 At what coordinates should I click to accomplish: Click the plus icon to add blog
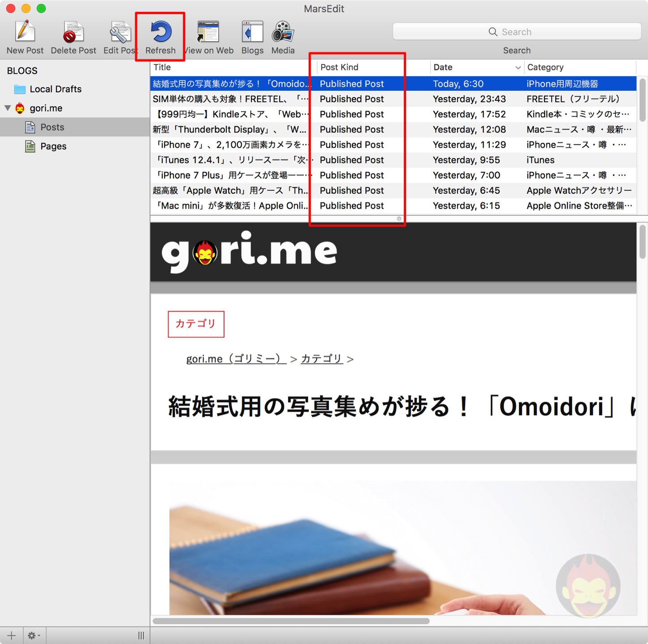11,635
